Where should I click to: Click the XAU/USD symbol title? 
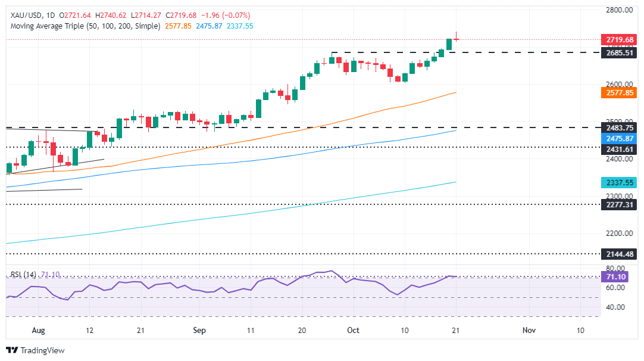point(26,15)
